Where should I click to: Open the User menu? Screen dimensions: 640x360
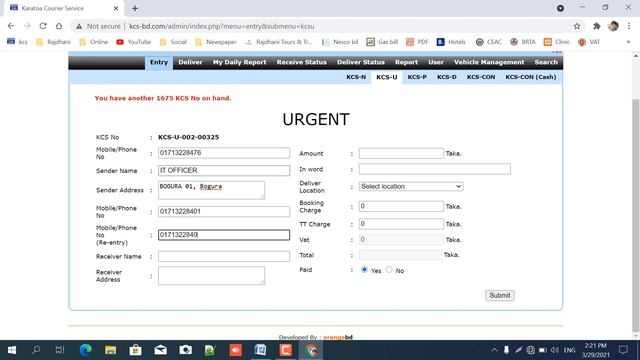pyautogui.click(x=436, y=62)
